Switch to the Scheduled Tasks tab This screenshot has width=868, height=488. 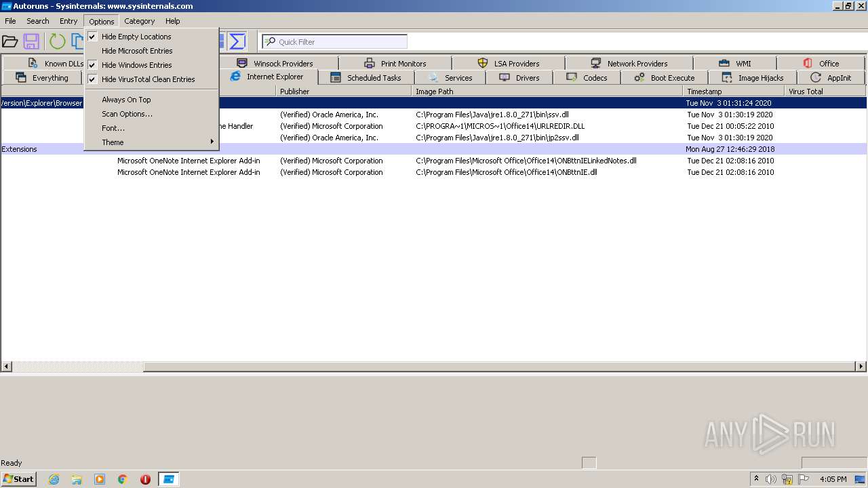[x=366, y=78]
